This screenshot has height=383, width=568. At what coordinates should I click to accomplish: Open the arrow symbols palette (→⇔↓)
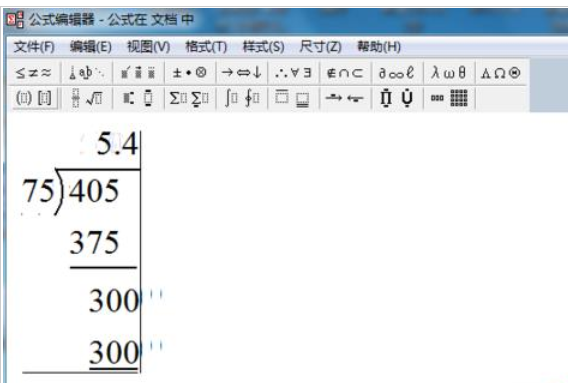242,73
